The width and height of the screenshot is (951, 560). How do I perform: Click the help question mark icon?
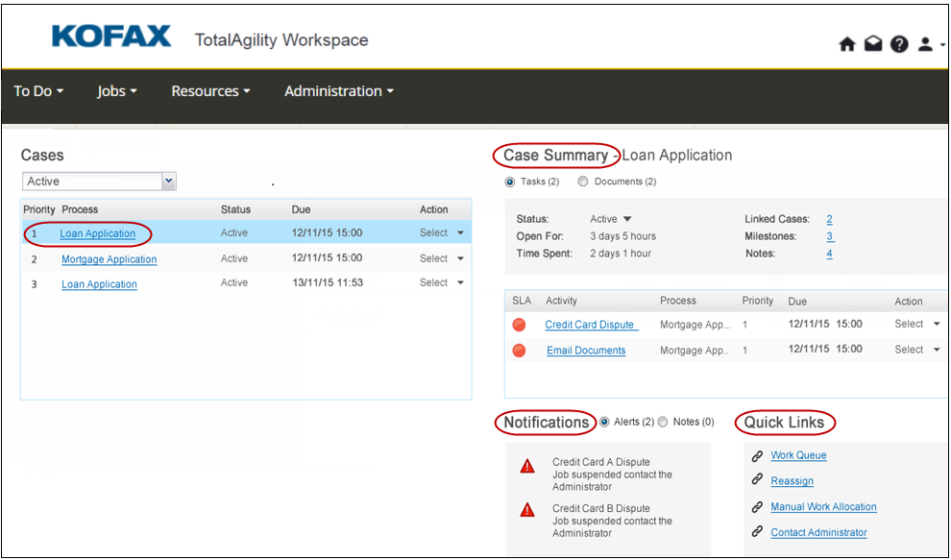[898, 44]
